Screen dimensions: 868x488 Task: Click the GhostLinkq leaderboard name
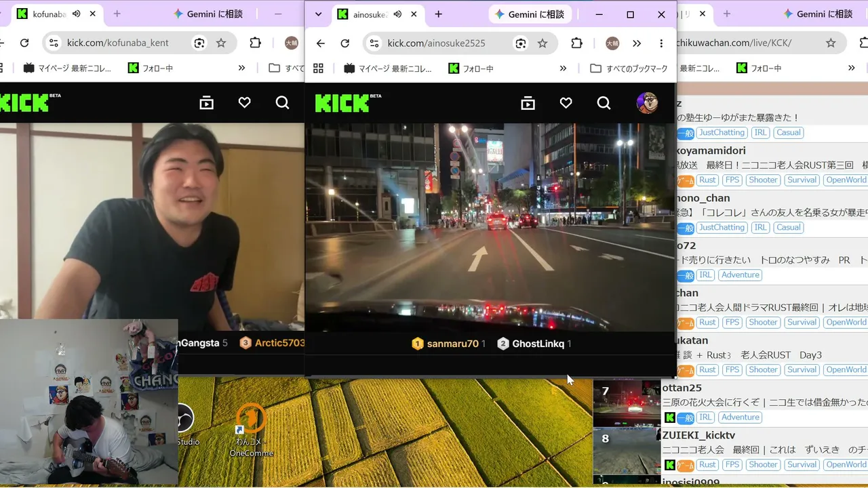[538, 344]
